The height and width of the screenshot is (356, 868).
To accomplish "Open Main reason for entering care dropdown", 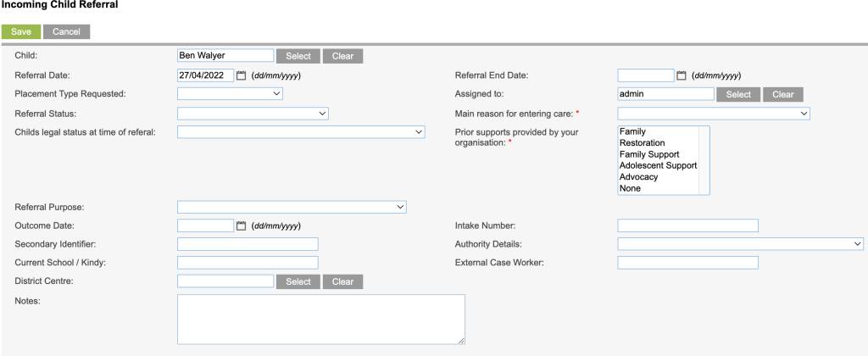I will 714,114.
